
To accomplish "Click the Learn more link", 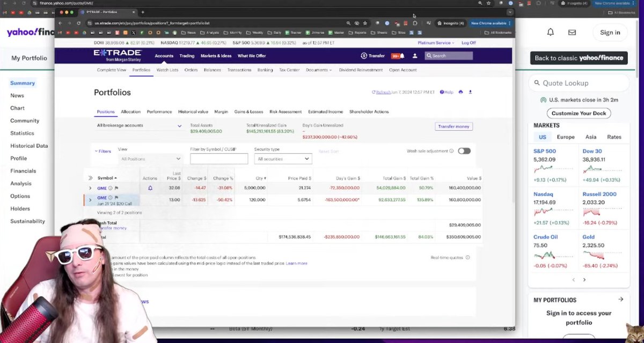I will (x=296, y=263).
